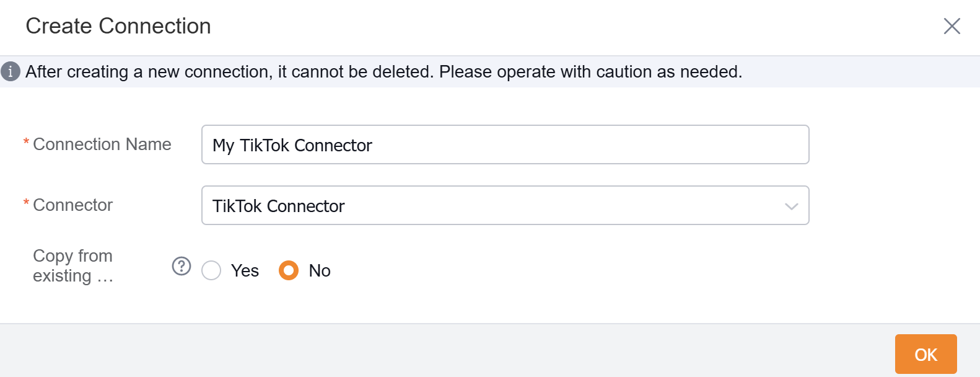Click the "Copy from existing …" label
The image size is (980, 377).
click(x=73, y=266)
